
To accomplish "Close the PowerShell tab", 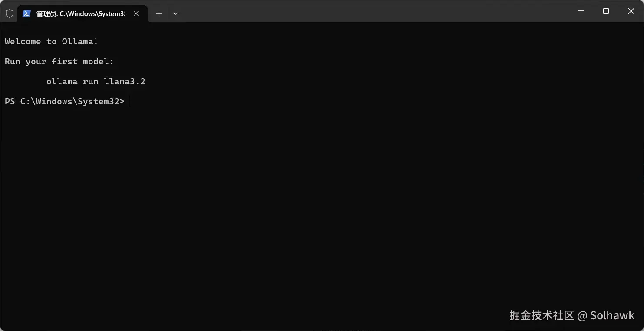I will (136, 13).
